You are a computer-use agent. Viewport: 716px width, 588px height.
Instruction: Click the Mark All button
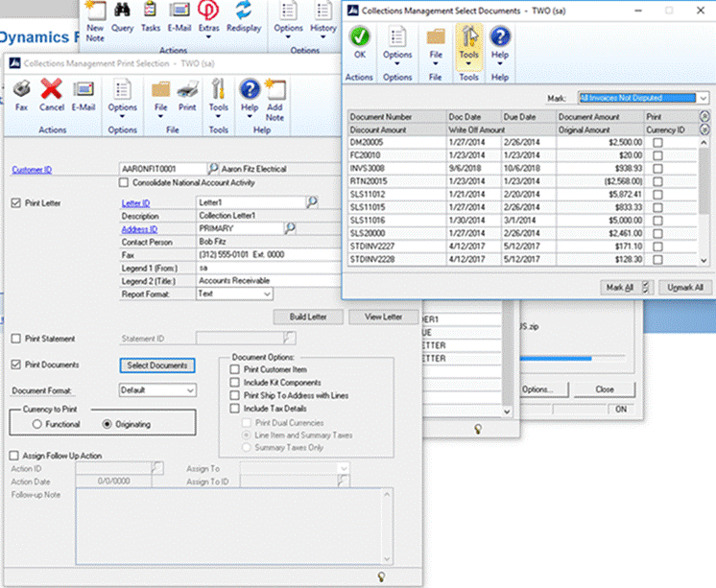pos(627,287)
